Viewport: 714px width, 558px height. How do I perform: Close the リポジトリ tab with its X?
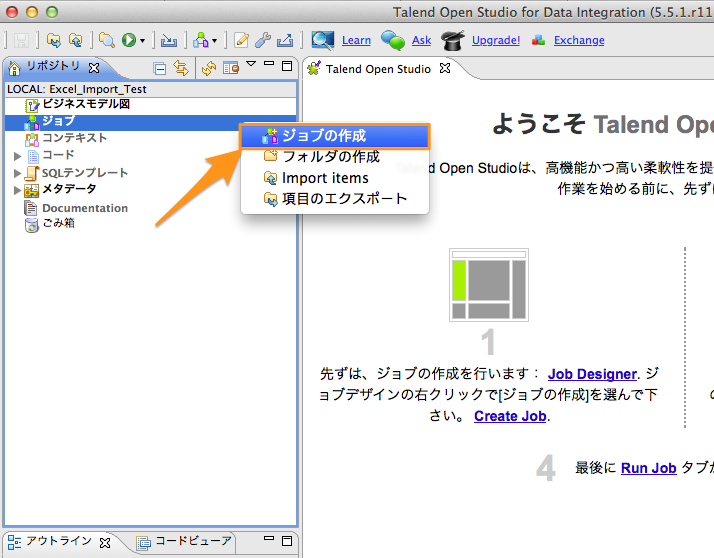point(94,68)
